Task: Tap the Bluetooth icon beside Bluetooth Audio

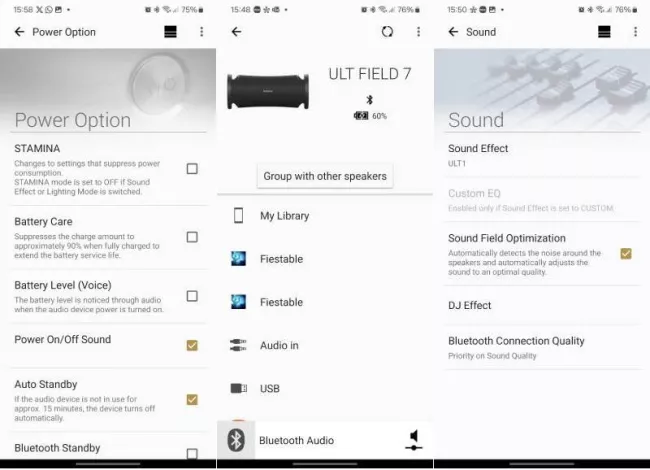Action: pyautogui.click(x=236, y=440)
